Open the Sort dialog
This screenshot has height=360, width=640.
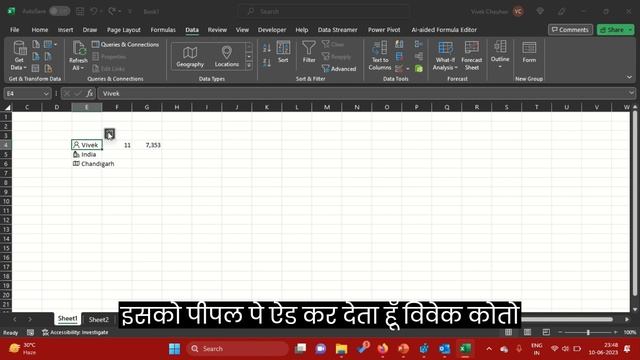(283, 52)
